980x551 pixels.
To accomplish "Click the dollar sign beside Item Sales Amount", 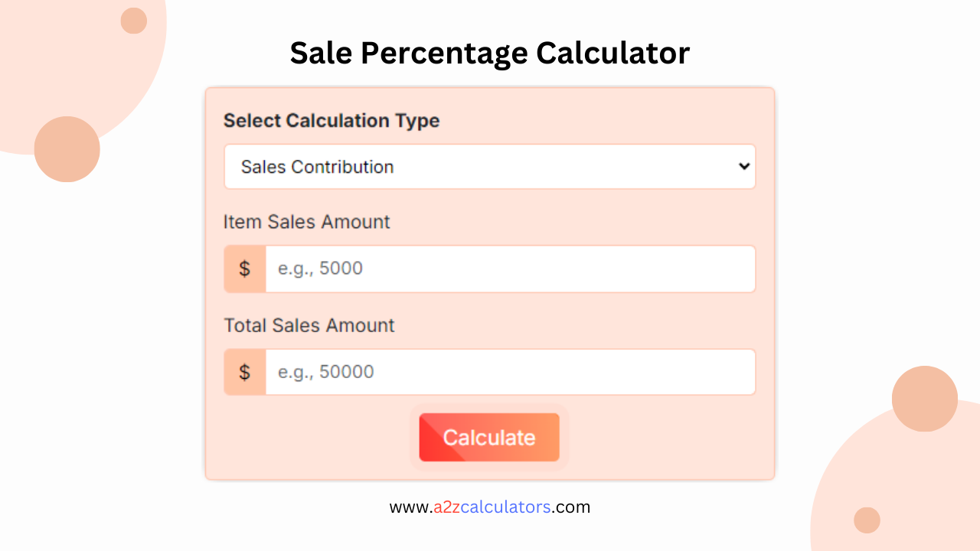I will pyautogui.click(x=244, y=269).
